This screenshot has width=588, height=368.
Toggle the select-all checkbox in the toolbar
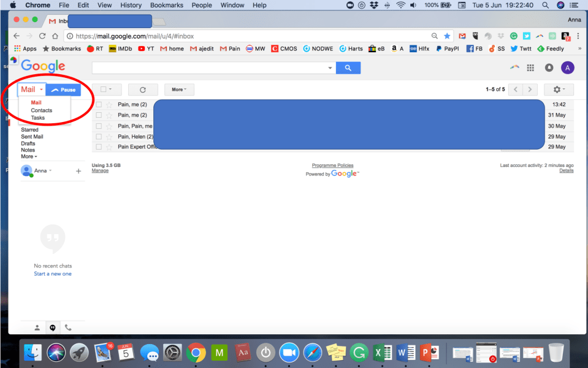pyautogui.click(x=103, y=89)
